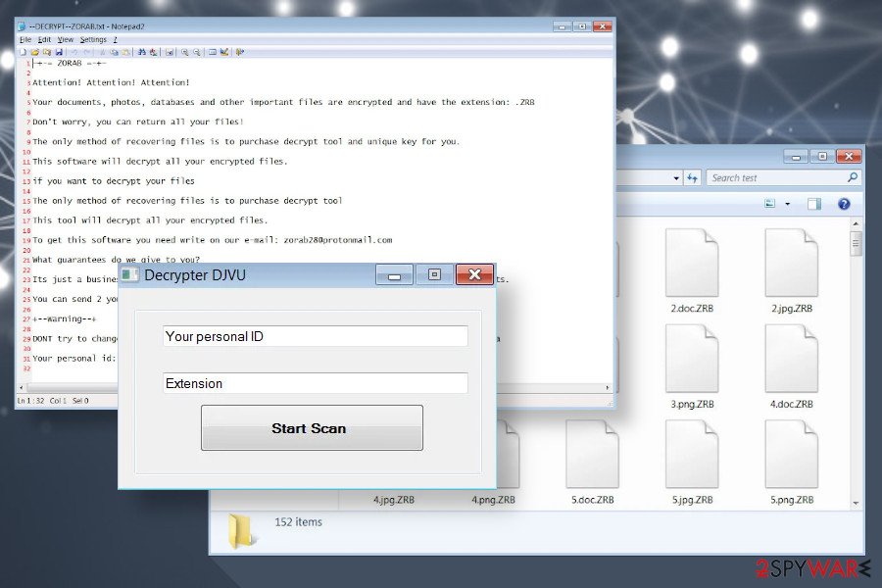Click the Save icon in Notepad2 toolbar
882x588 pixels.
pyautogui.click(x=59, y=52)
